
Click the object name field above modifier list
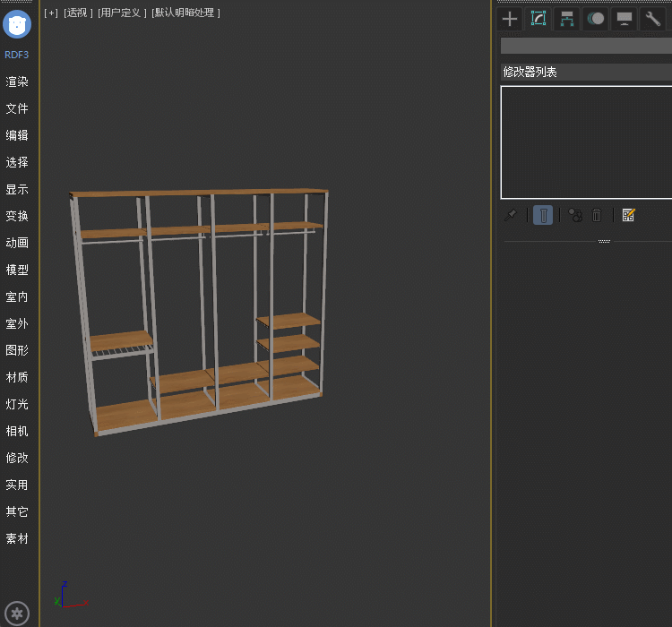[x=585, y=46]
